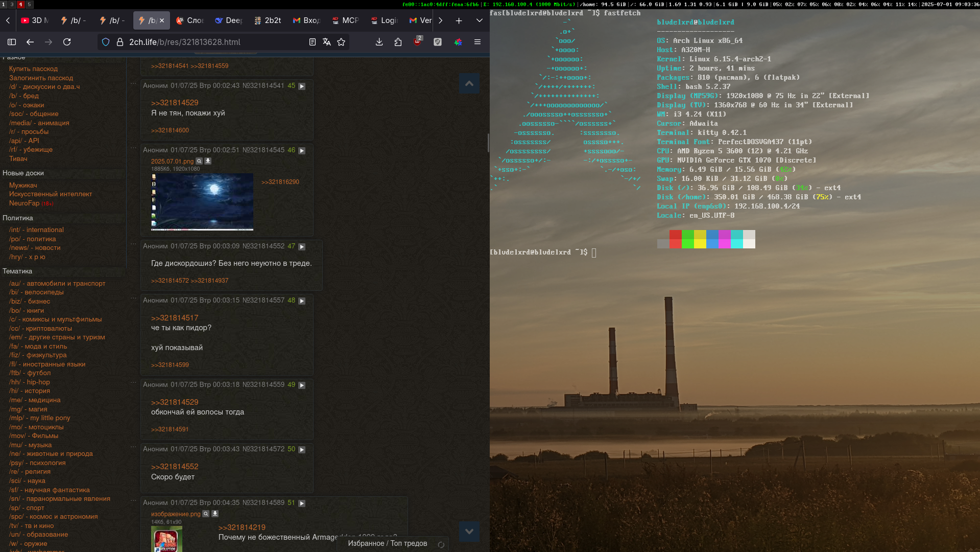Open the downloads panel
The height and width of the screenshot is (552, 980).
point(379,42)
